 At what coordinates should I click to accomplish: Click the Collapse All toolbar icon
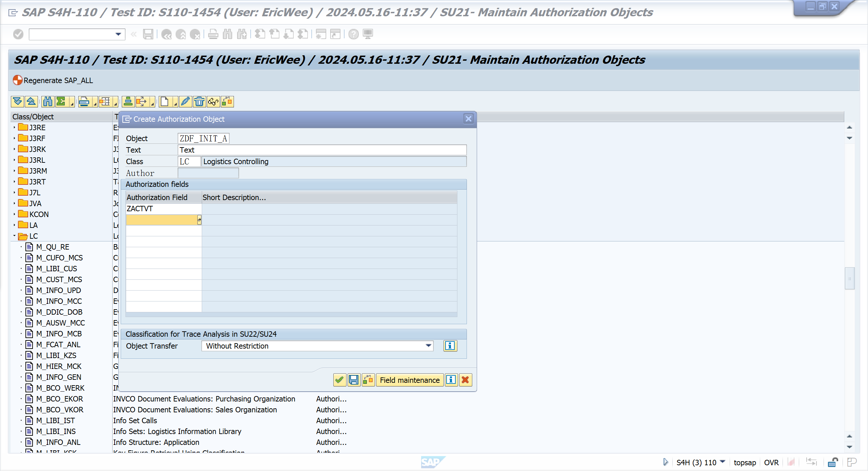click(31, 101)
